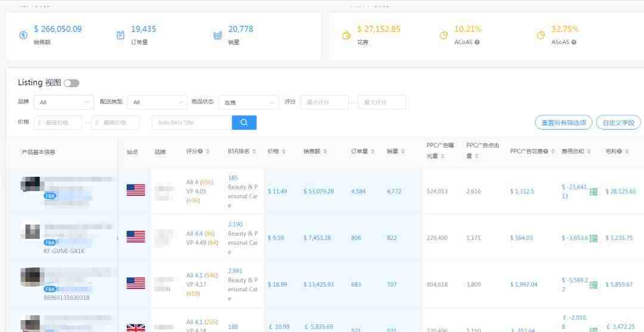Click the Asin/SKU/Title search field
The width and height of the screenshot is (644, 332).
(x=192, y=122)
